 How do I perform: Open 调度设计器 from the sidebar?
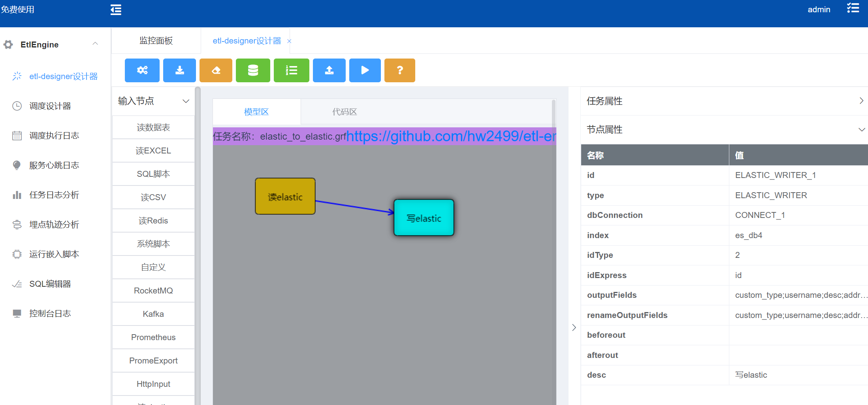point(50,106)
